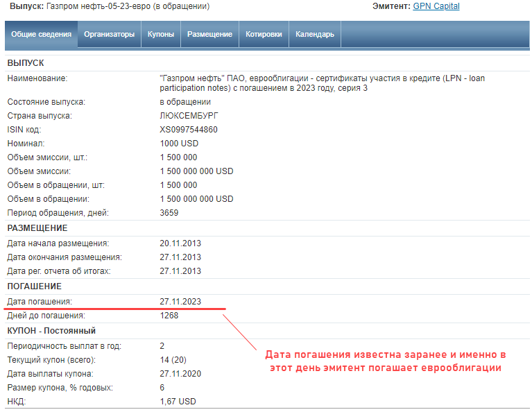Image resolution: width=532 pixels, height=412 pixels.
Task: Click the ВЫПУСК section heading
Action: [x=26, y=63]
